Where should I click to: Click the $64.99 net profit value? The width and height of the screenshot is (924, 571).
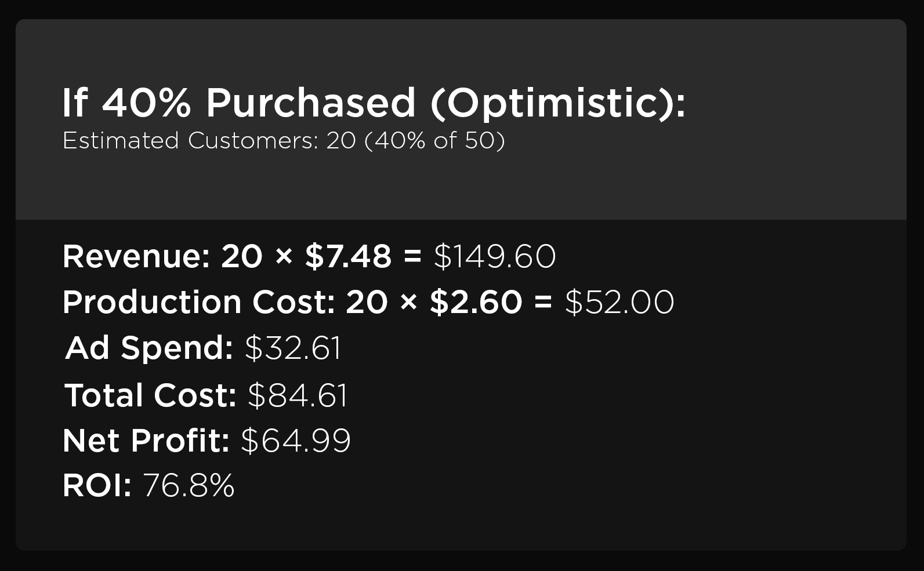point(296,441)
